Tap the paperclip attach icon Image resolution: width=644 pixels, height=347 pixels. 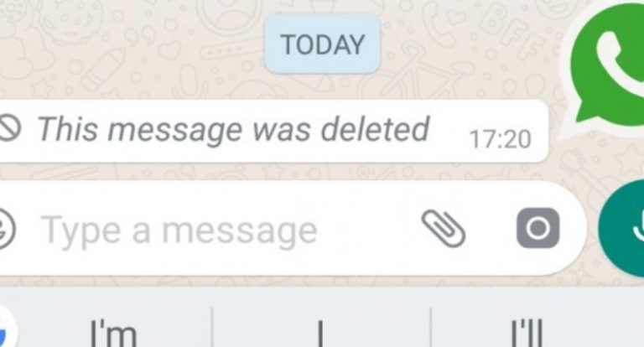pos(444,229)
